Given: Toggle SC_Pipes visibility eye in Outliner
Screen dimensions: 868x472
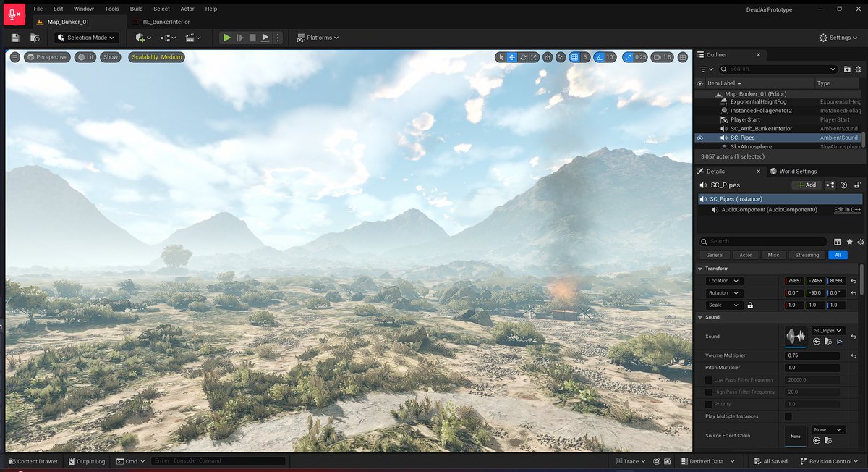Looking at the screenshot, I should [x=699, y=138].
